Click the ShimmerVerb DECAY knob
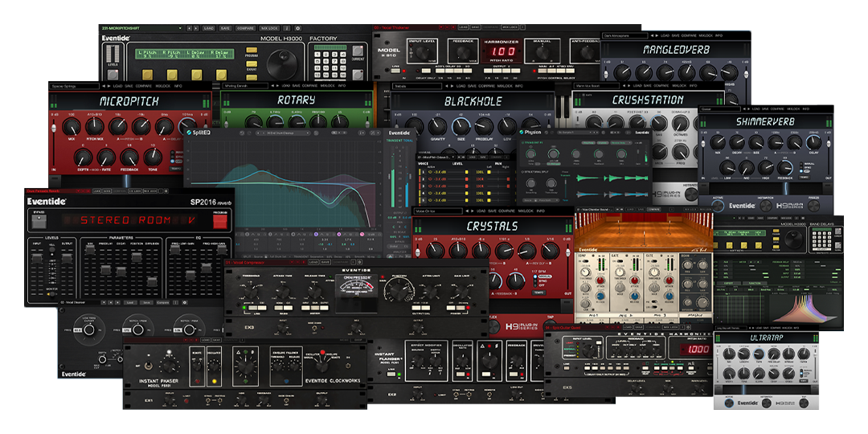This screenshot has height=434, width=868. coord(737,142)
